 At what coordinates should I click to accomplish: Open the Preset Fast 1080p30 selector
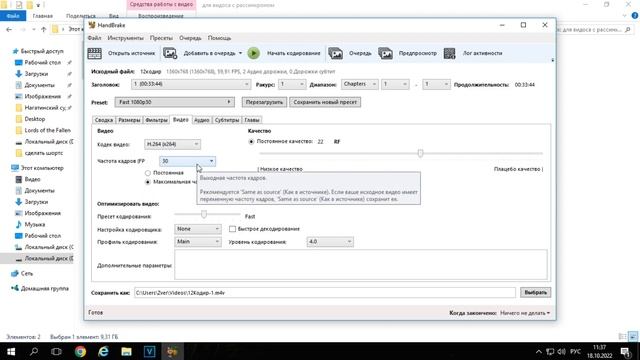pyautogui.click(x=175, y=102)
